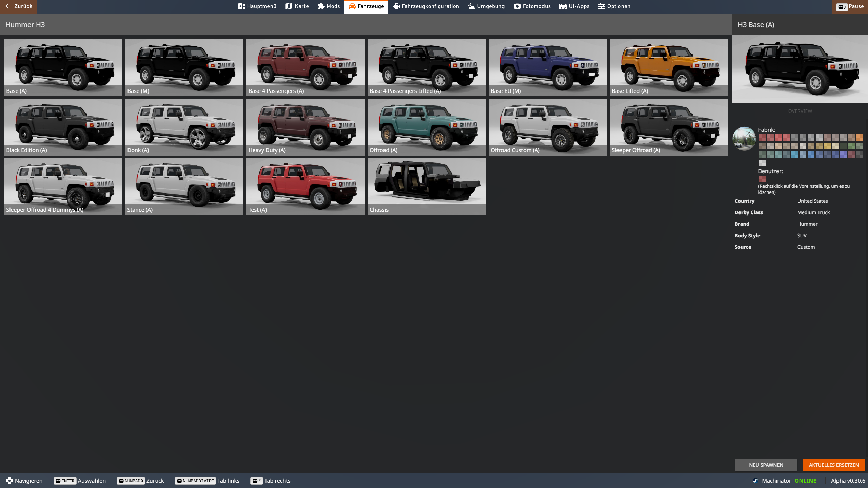Open Optionen settings menu
The image size is (868, 488).
pyautogui.click(x=614, y=6)
